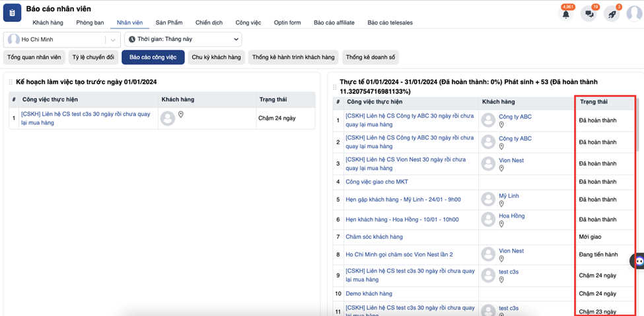Show the Thống kê doanh số report
The image size is (644, 316).
370,58
